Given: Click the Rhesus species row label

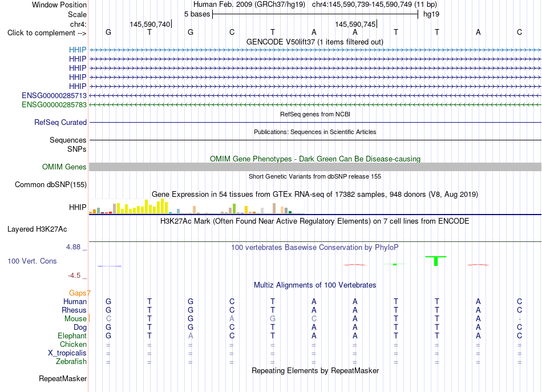Looking at the screenshot, I should (74, 310).
